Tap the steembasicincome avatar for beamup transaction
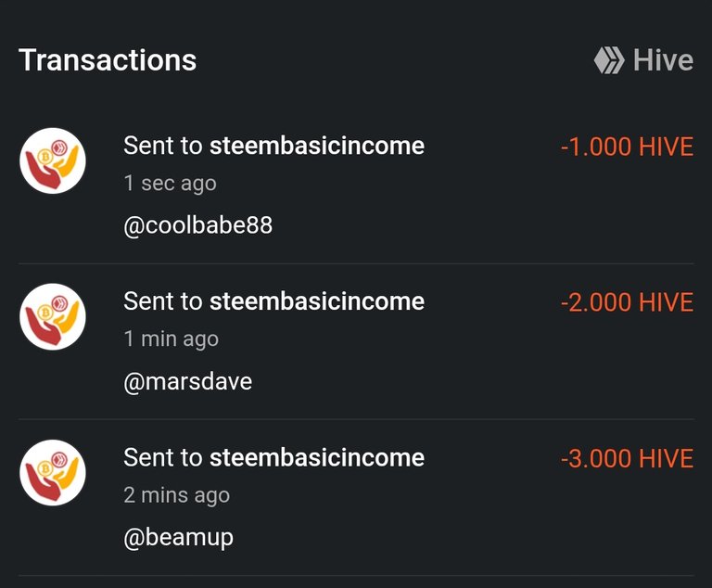This screenshot has width=712, height=588. point(53,473)
